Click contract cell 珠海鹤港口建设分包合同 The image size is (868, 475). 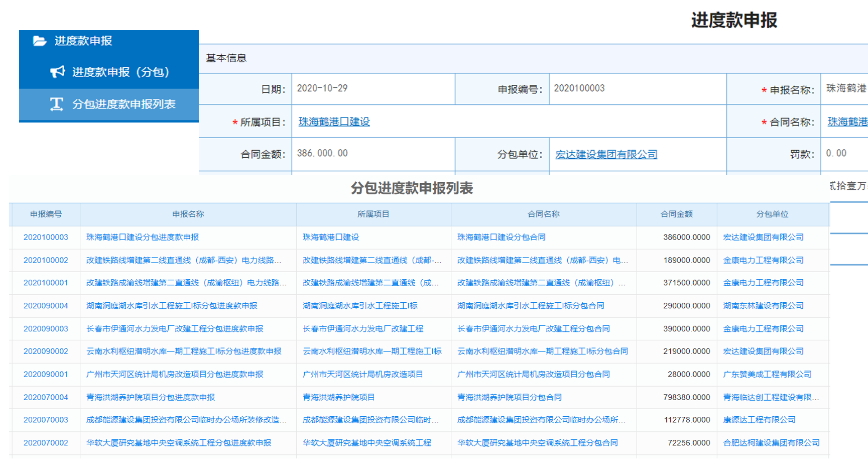[502, 237]
